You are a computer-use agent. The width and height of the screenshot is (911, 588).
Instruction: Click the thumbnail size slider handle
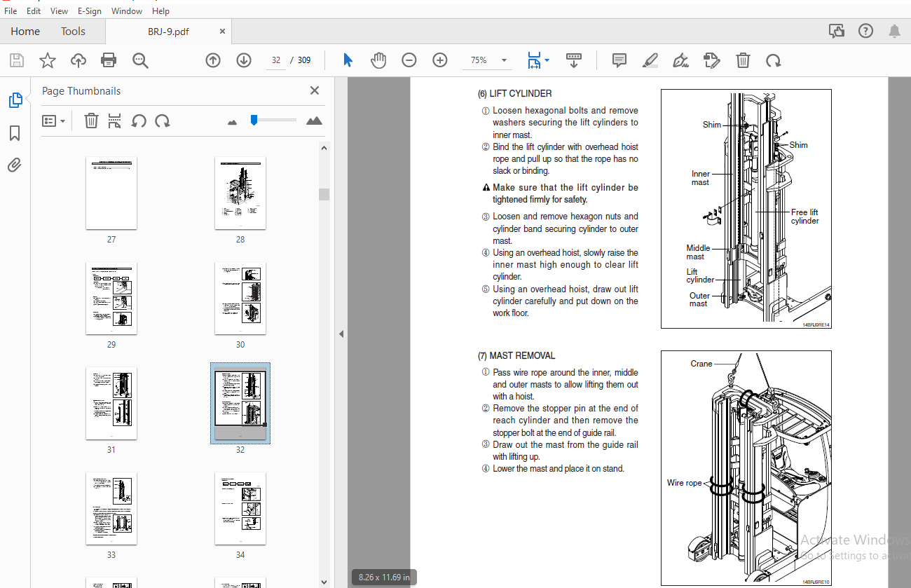pos(254,121)
